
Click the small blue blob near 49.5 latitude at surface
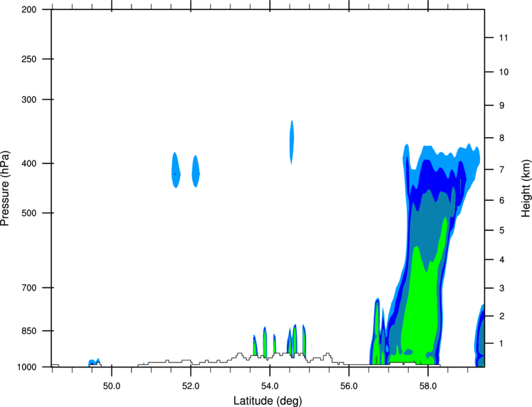pyautogui.click(x=95, y=362)
